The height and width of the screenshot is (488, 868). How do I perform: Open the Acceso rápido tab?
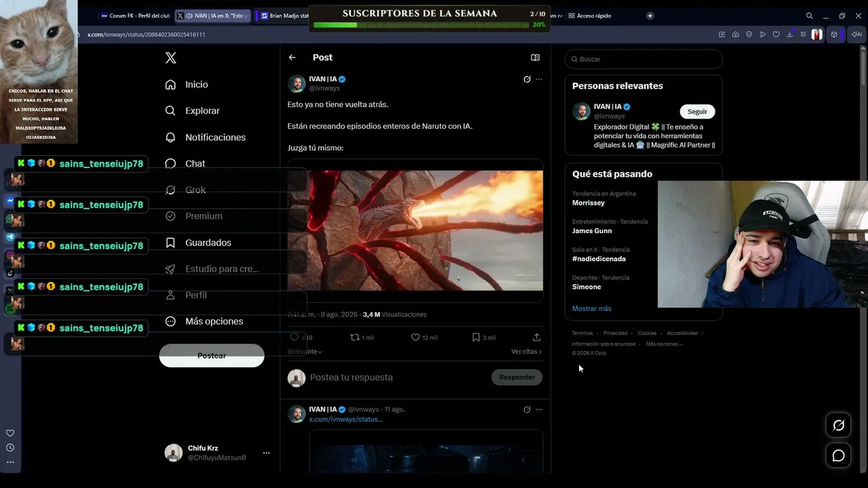[x=590, y=16]
